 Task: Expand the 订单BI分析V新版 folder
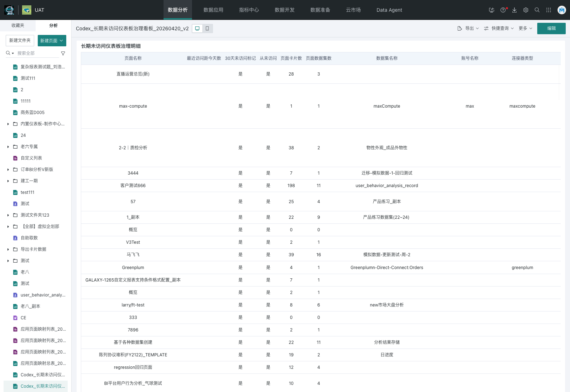point(8,170)
